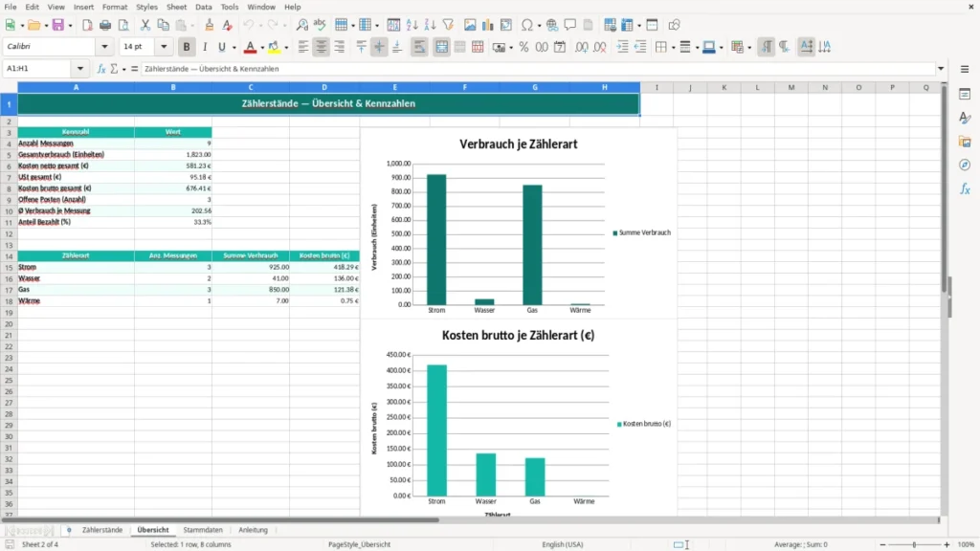Open Find & Replace

[x=301, y=25]
